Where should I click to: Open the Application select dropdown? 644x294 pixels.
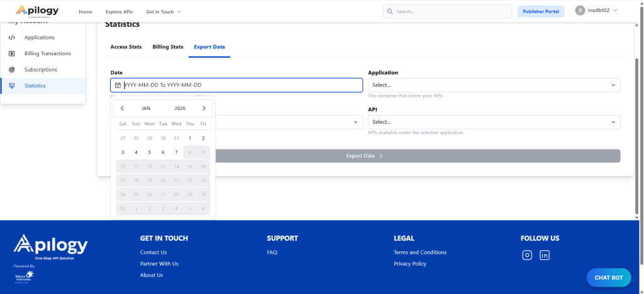point(494,85)
